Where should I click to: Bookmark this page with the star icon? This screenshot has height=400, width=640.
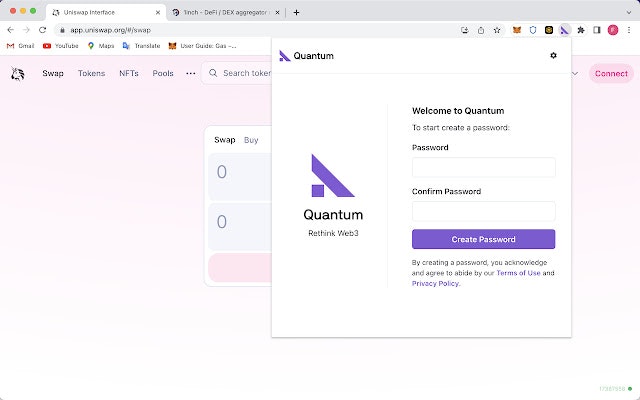[497, 30]
